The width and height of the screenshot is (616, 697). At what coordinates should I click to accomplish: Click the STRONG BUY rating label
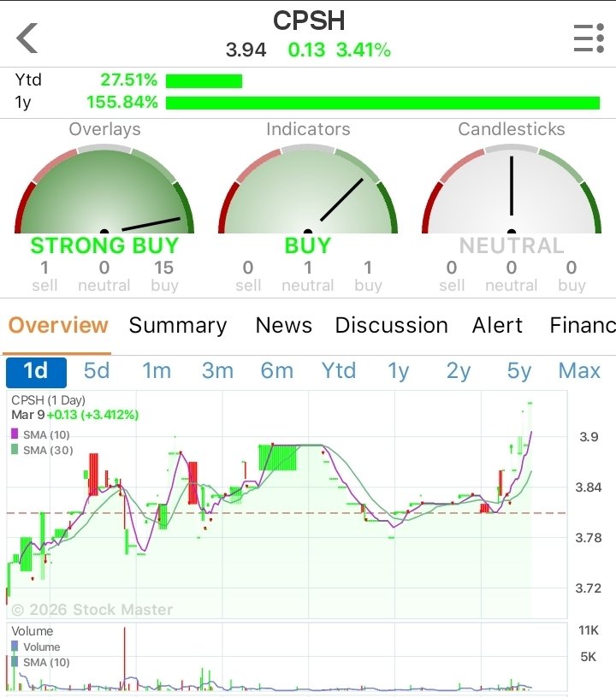click(x=104, y=245)
